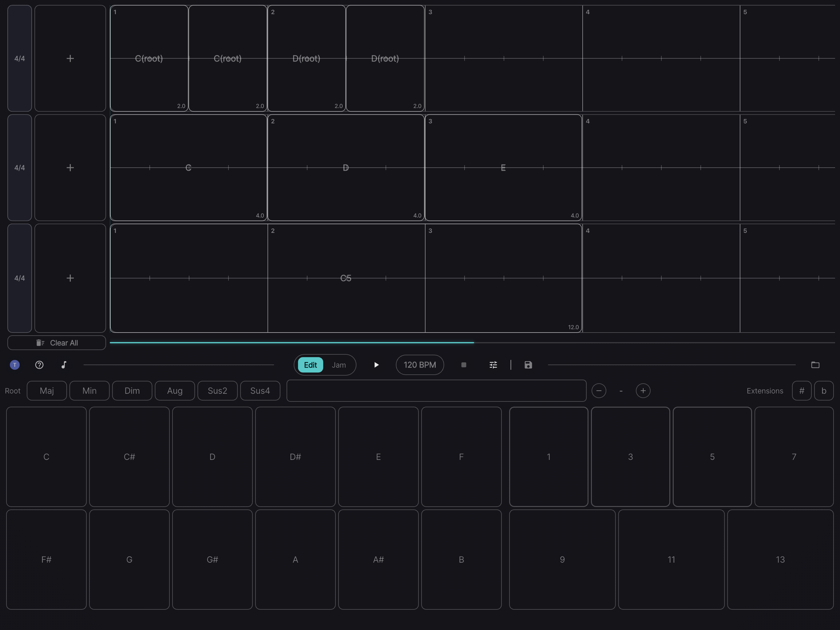Image resolution: width=840 pixels, height=630 pixels.
Task: Open the help question mark icon
Action: (x=39, y=365)
